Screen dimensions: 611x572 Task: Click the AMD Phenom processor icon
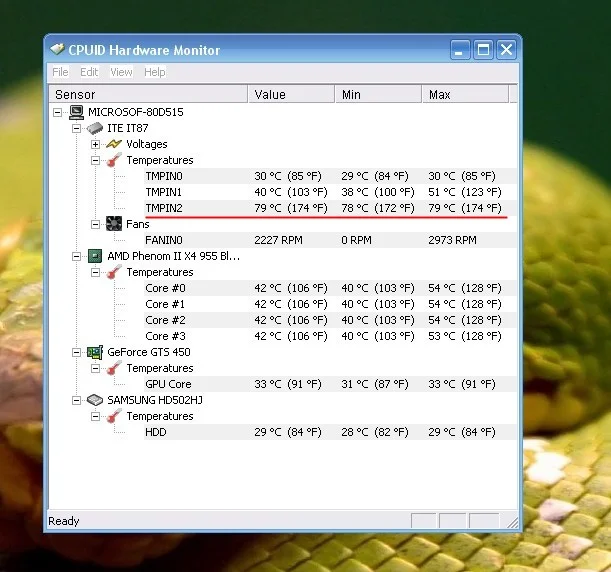click(95, 256)
